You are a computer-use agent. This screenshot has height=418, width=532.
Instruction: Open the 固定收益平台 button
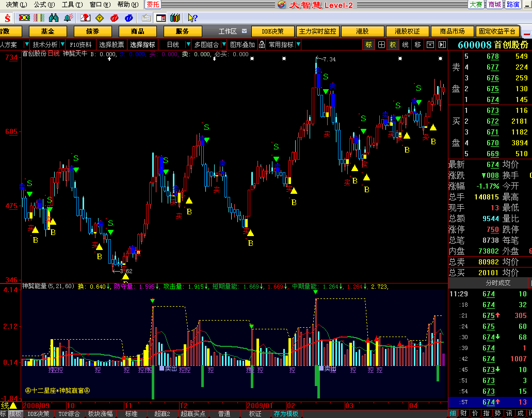pos(497,31)
